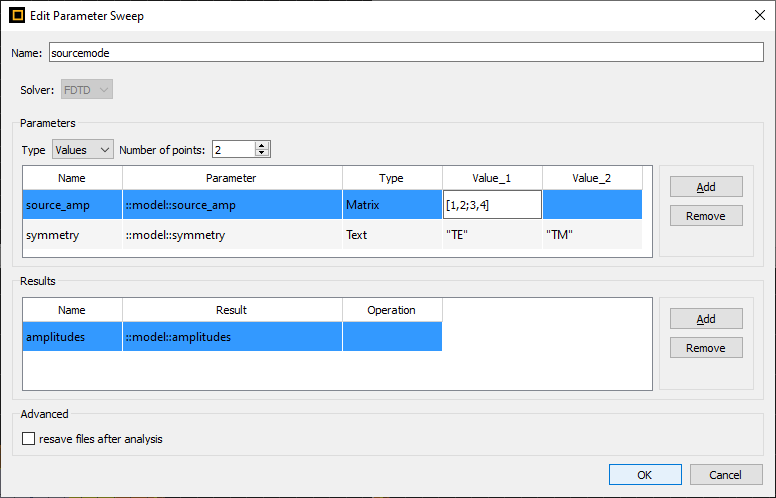Decrease the Number of points stepper

click(262, 154)
